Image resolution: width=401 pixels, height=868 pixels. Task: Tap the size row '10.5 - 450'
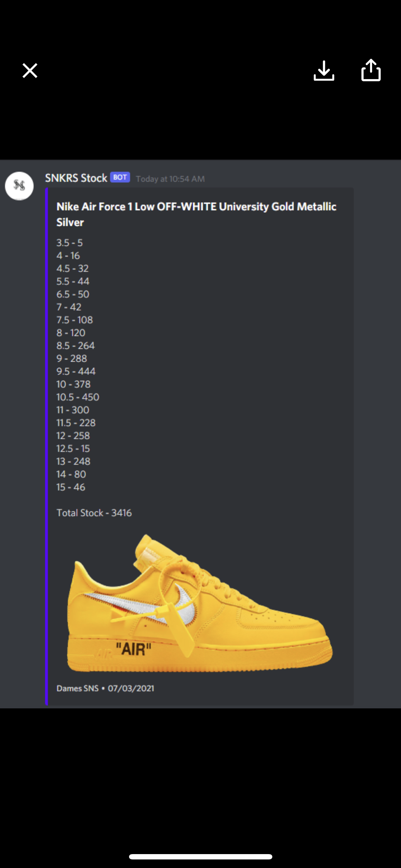(x=78, y=397)
